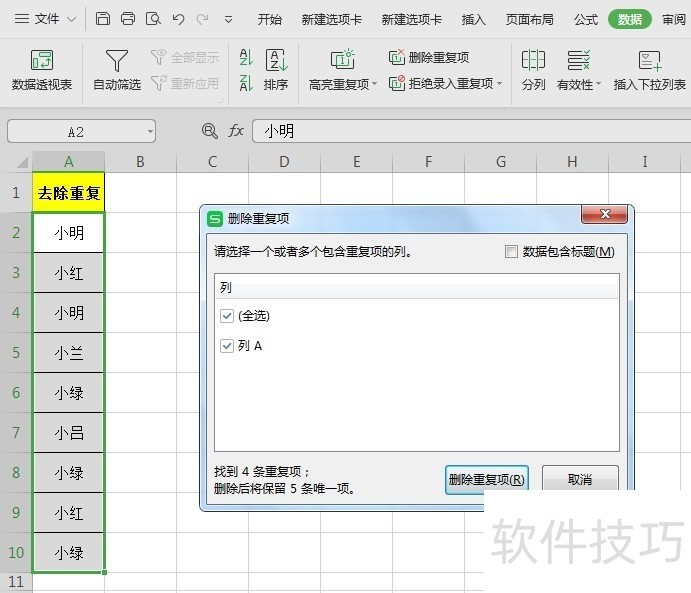The height and width of the screenshot is (593, 691).
Task: Toggle the 列 A checkbox
Action: point(227,346)
